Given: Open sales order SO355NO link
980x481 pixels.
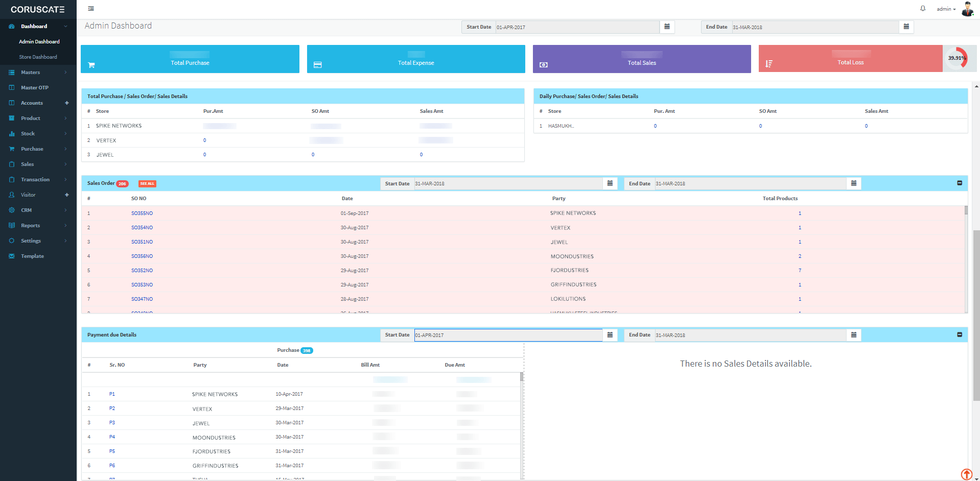Looking at the screenshot, I should [142, 213].
